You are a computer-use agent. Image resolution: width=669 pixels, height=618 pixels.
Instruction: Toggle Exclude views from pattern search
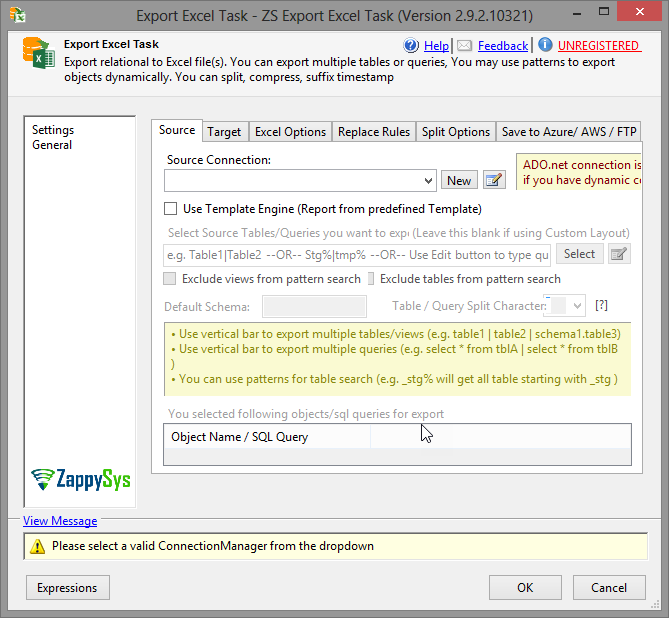point(169,279)
